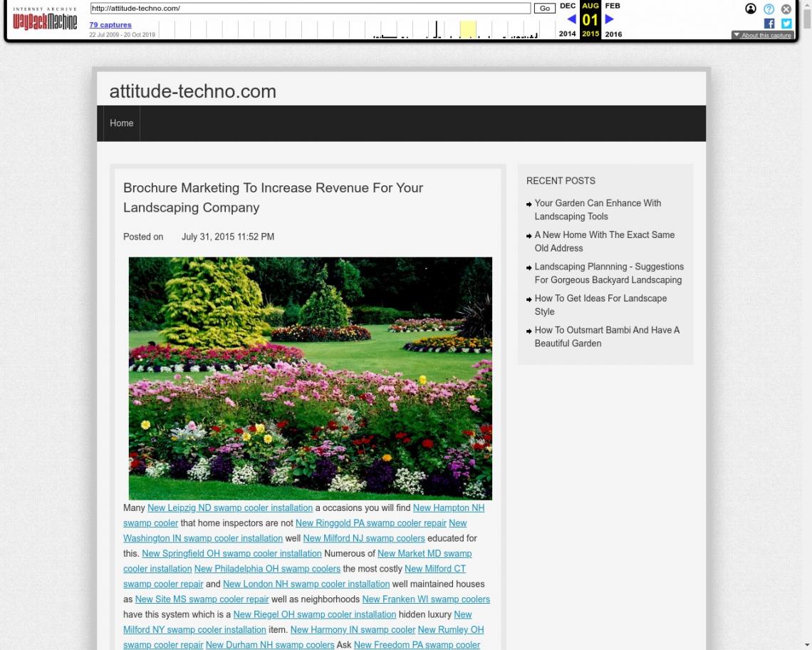Viewport: 812px width, 650px height.
Task: Select DEC 2014 capture month
Action: (568, 20)
